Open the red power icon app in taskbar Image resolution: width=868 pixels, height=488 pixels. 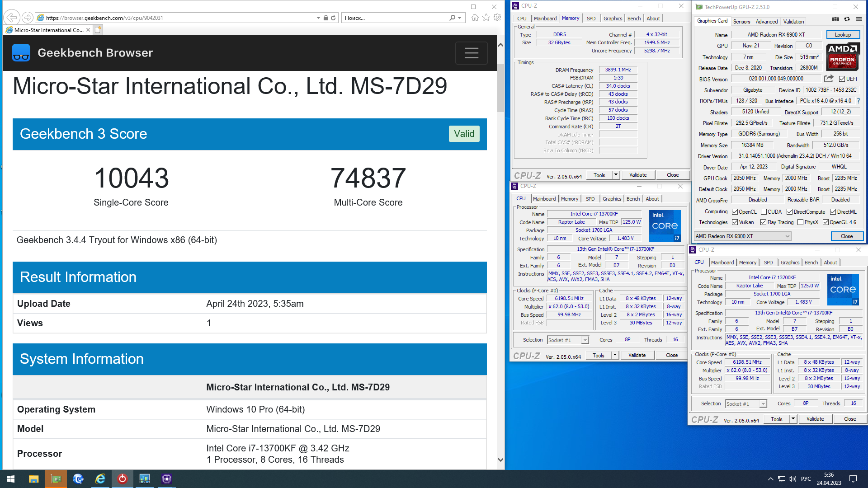pos(123,479)
